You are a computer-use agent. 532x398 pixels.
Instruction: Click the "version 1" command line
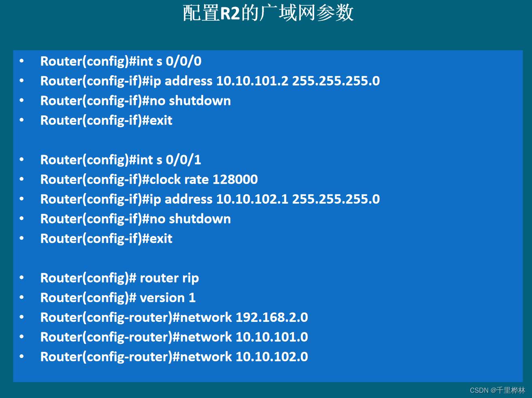pos(118,298)
